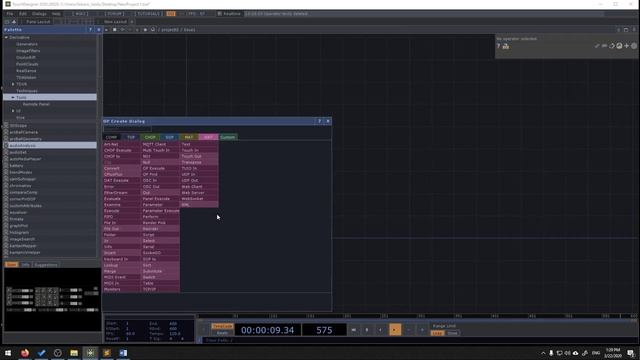Choose the Table DAT operator
Screen dimensions: 640x360
point(160,283)
